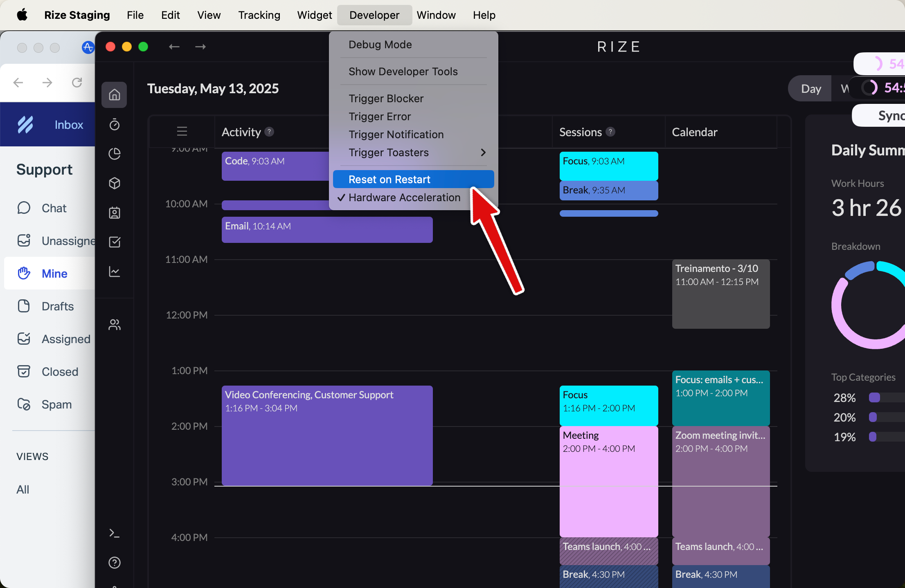
Task: Open the cube projects sidebar icon
Action: [x=114, y=183]
